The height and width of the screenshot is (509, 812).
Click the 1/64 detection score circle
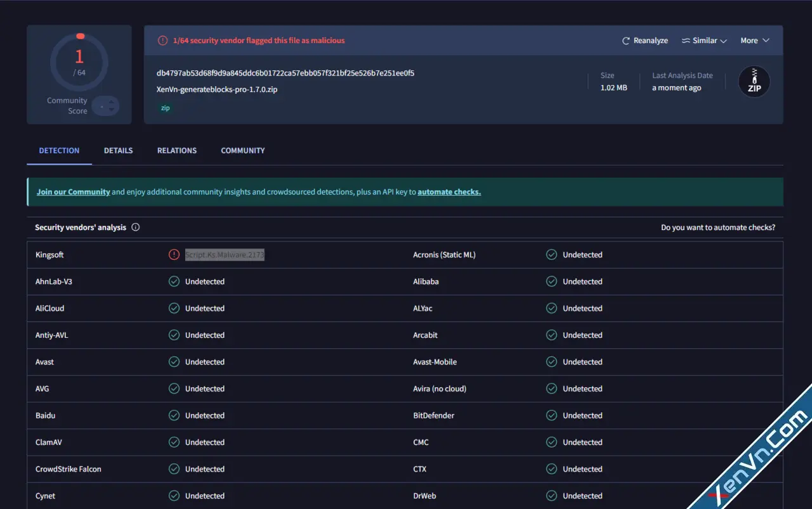79,61
